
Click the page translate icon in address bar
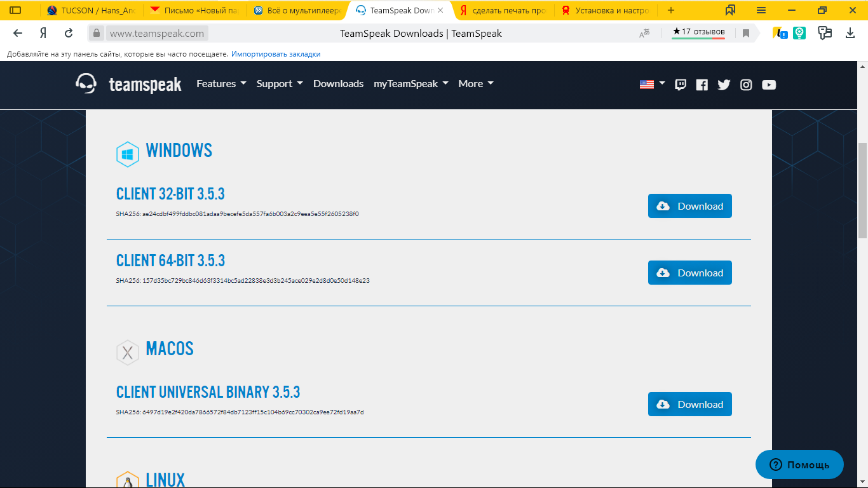click(644, 34)
